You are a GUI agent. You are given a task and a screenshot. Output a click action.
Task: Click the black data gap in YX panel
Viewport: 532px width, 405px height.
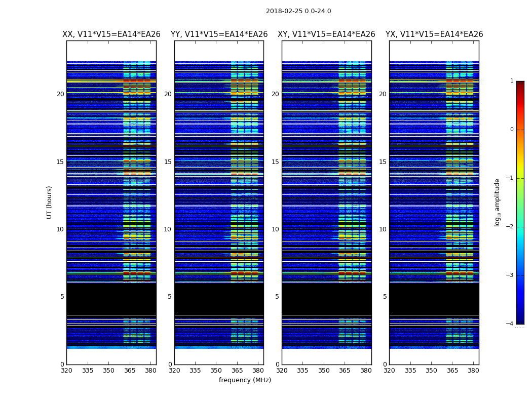[x=434, y=299]
